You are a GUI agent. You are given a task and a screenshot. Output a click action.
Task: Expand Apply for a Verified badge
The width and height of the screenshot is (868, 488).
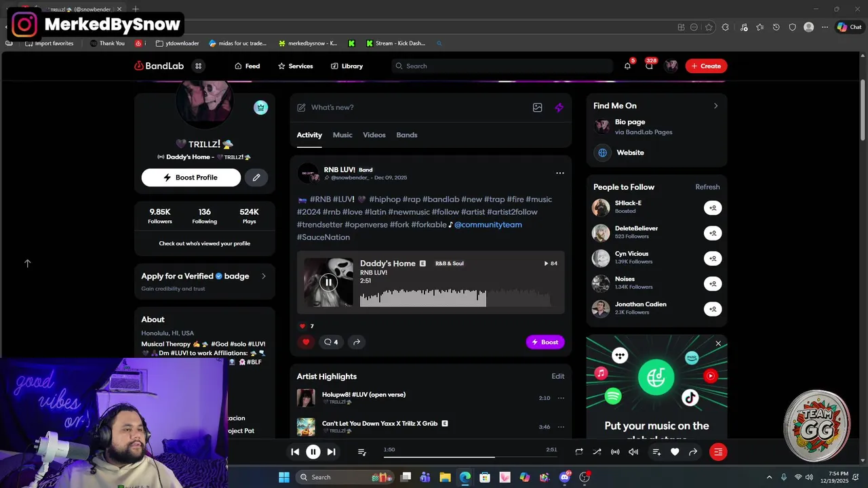click(x=264, y=276)
